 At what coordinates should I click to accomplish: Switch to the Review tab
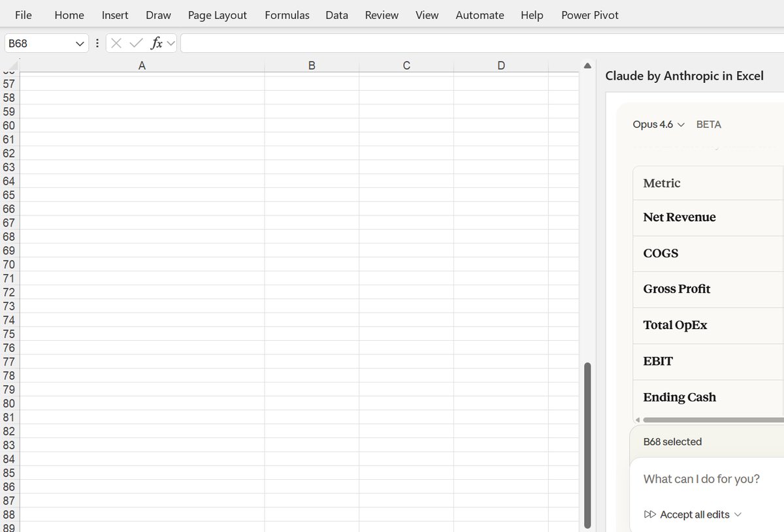pos(382,14)
